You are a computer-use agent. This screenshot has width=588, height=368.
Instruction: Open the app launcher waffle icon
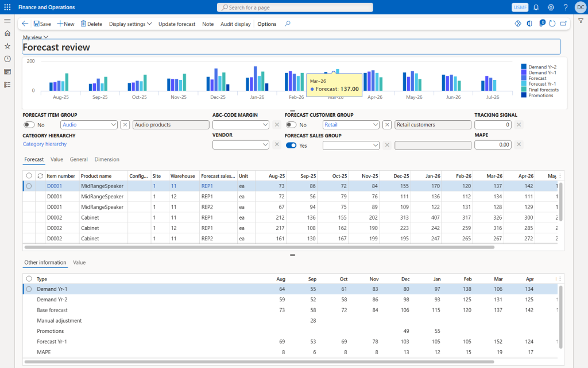coord(7,7)
